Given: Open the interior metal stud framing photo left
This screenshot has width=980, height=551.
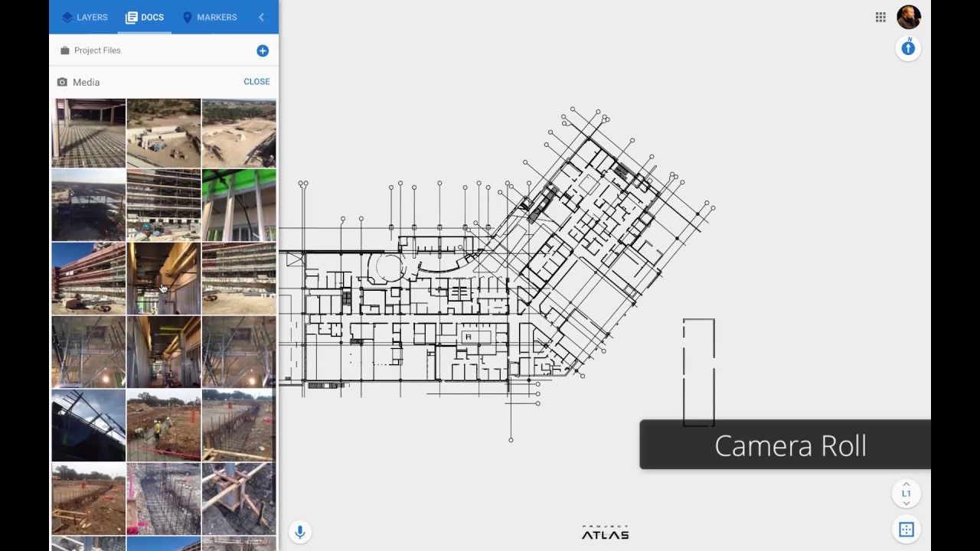Looking at the screenshot, I should [89, 352].
